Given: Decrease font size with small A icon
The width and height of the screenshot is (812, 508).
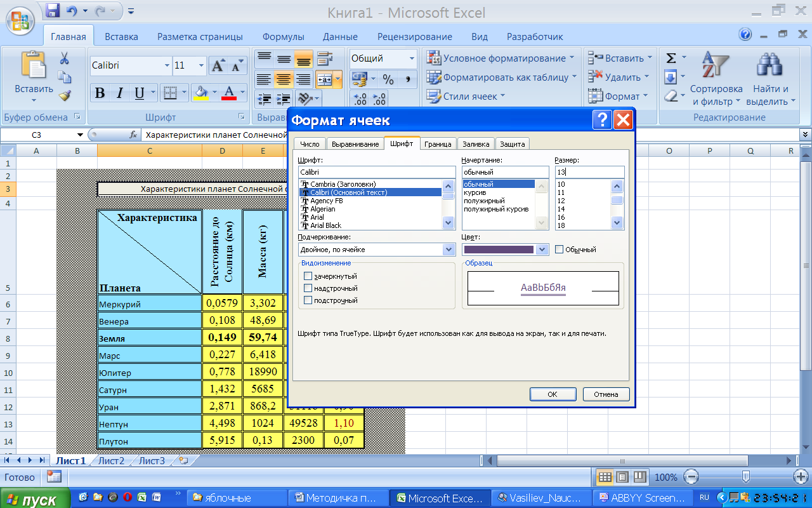Looking at the screenshot, I should (237, 65).
